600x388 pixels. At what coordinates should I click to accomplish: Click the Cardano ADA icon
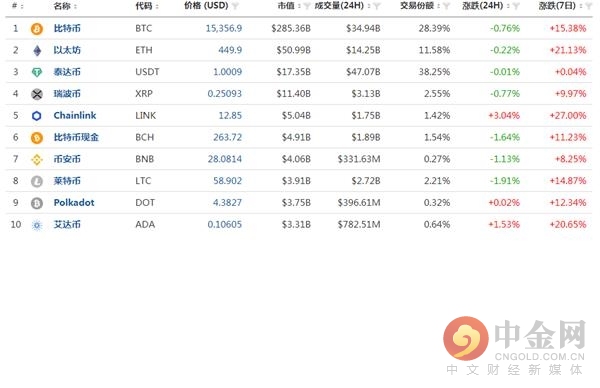pos(37,225)
